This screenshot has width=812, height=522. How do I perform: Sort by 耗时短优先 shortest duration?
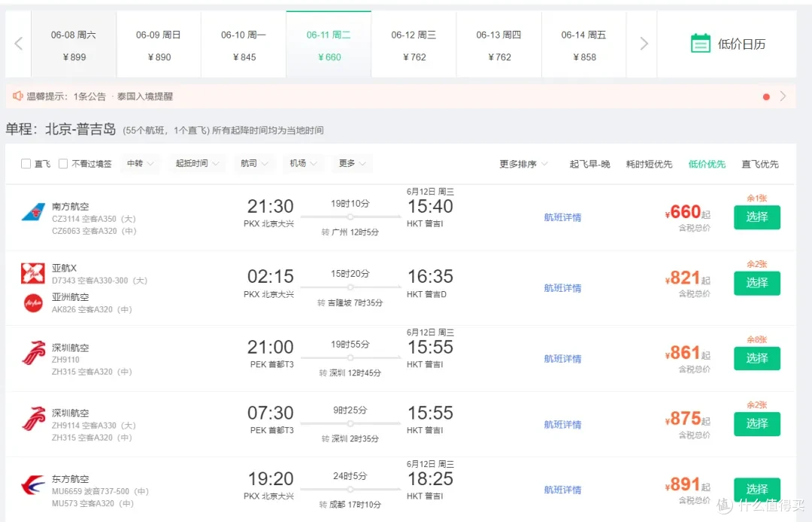[x=649, y=164]
